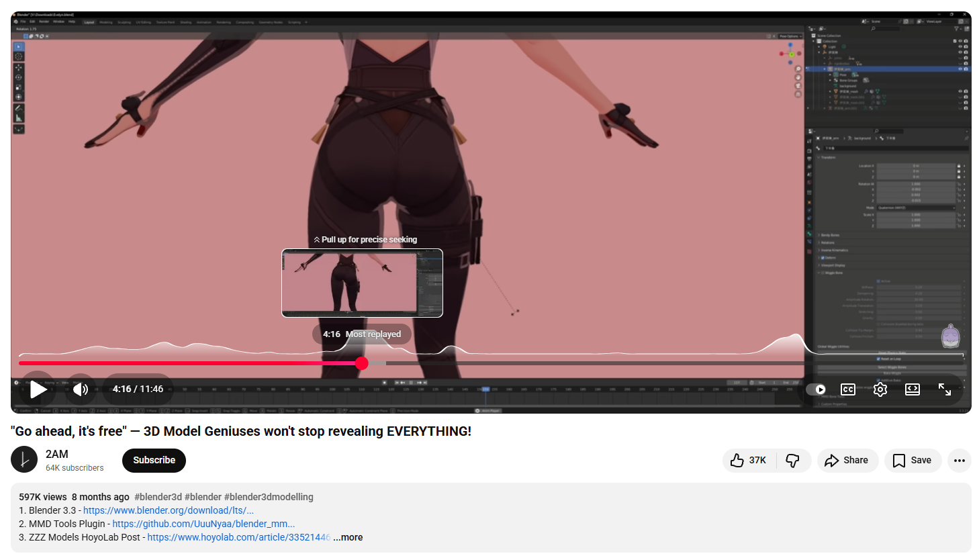The width and height of the screenshot is (979, 560).
Task: Subscribe to the 2AM channel
Action: pyautogui.click(x=154, y=460)
